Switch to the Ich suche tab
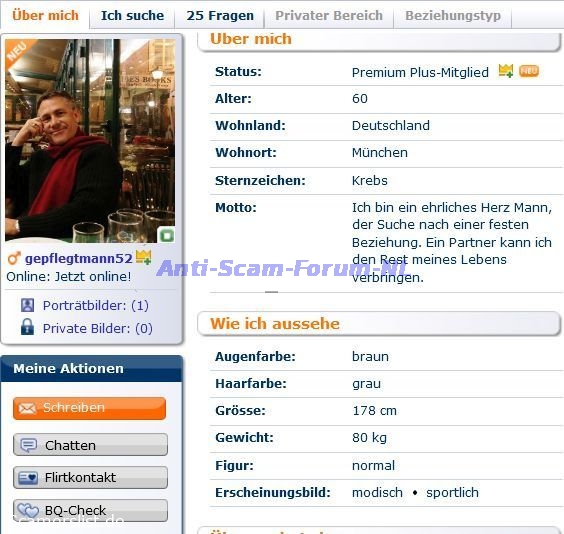Viewport: 564px width, 534px height. pyautogui.click(x=132, y=15)
